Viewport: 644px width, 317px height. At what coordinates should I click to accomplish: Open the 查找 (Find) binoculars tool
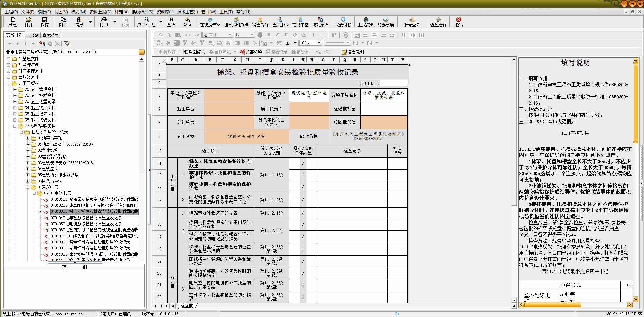coord(171,22)
